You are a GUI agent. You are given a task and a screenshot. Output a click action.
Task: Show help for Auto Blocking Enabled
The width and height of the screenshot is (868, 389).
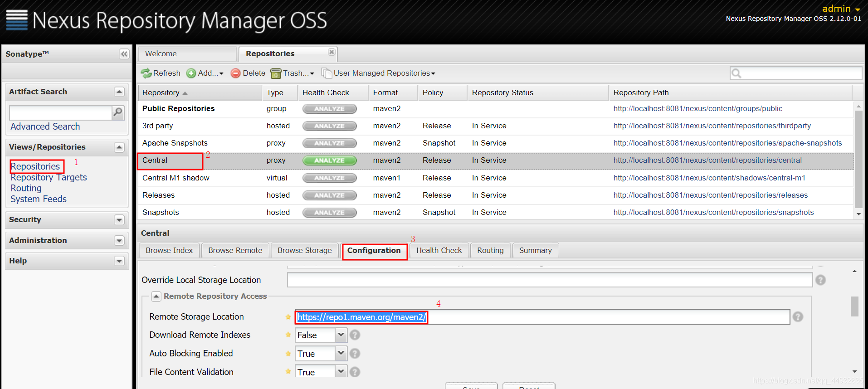coord(355,354)
